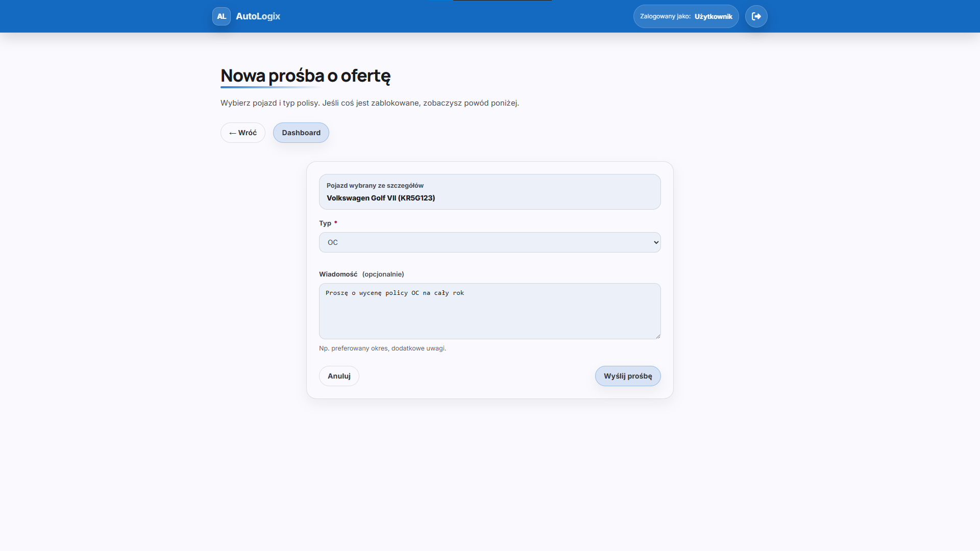Click the AL logo badge

pyautogui.click(x=222, y=16)
